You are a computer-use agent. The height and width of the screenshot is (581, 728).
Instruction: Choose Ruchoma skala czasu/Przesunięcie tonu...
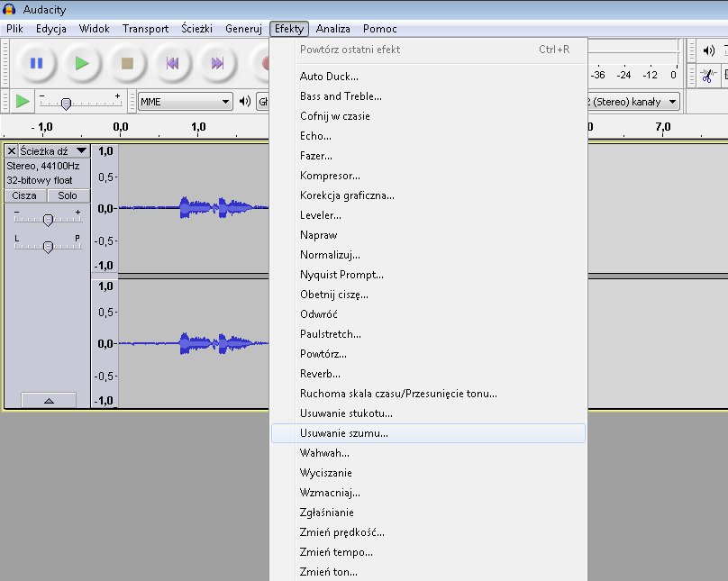428,394
